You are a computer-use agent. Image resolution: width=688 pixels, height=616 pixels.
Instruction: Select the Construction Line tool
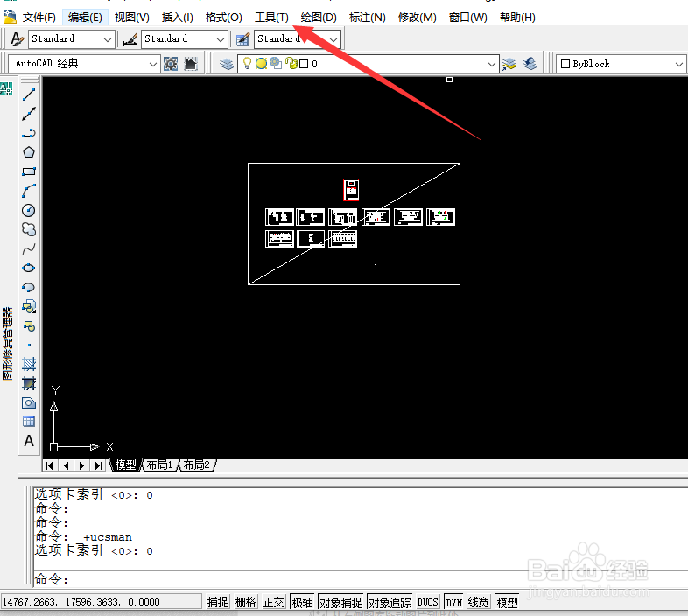29,114
